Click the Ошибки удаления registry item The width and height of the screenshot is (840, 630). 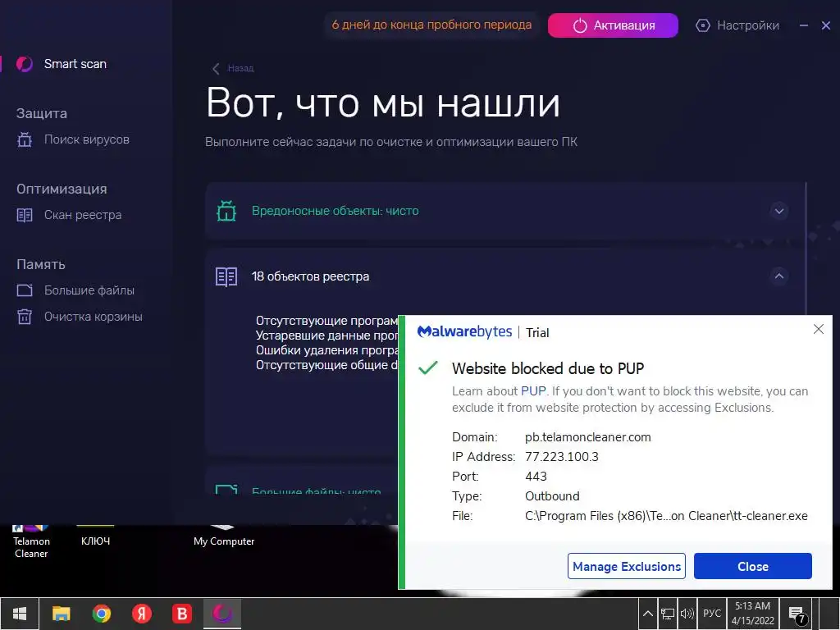(x=326, y=350)
